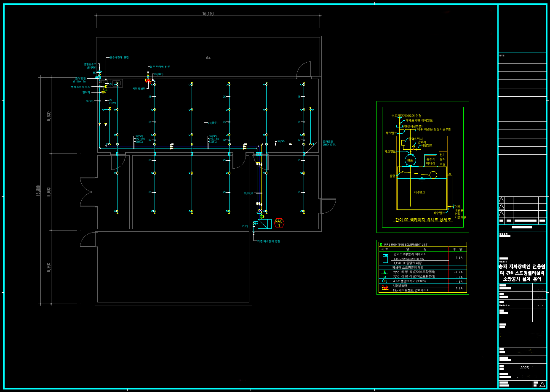Click the float ball circle in tank detail
The height and width of the screenshot is (392, 550).
[x=433, y=175]
